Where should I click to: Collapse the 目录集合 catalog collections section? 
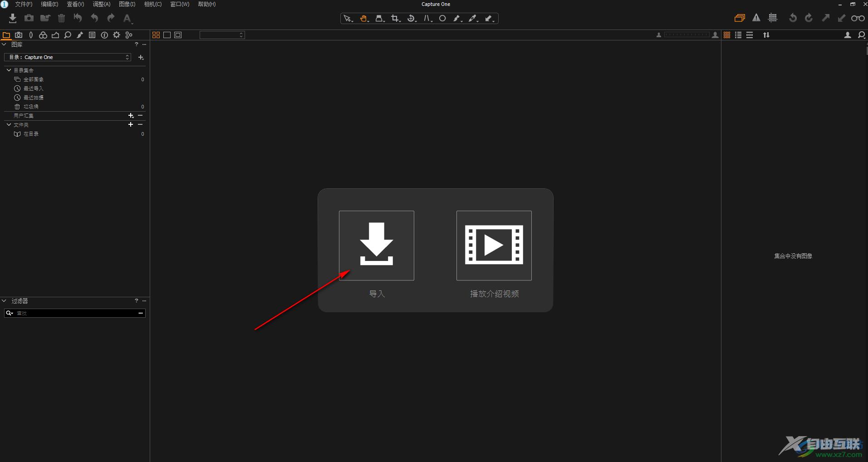click(x=9, y=70)
